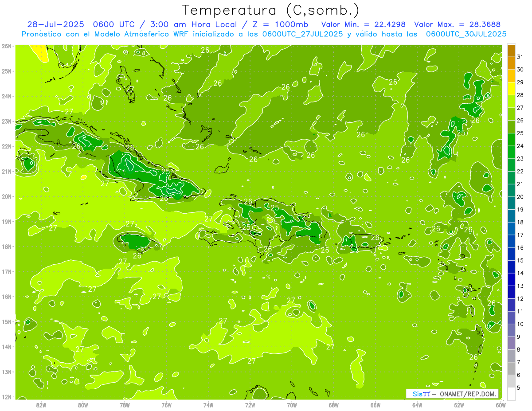
Task: Click the 78W longitude label
Action: click(125, 405)
